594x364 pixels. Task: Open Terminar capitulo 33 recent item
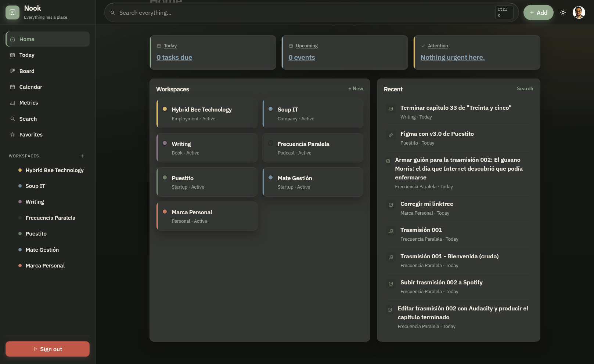[458, 112]
